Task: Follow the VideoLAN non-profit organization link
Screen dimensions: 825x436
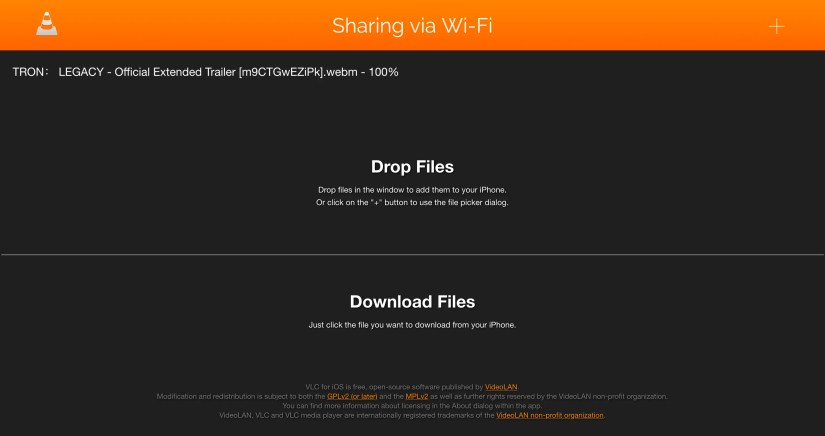Action: pos(550,415)
